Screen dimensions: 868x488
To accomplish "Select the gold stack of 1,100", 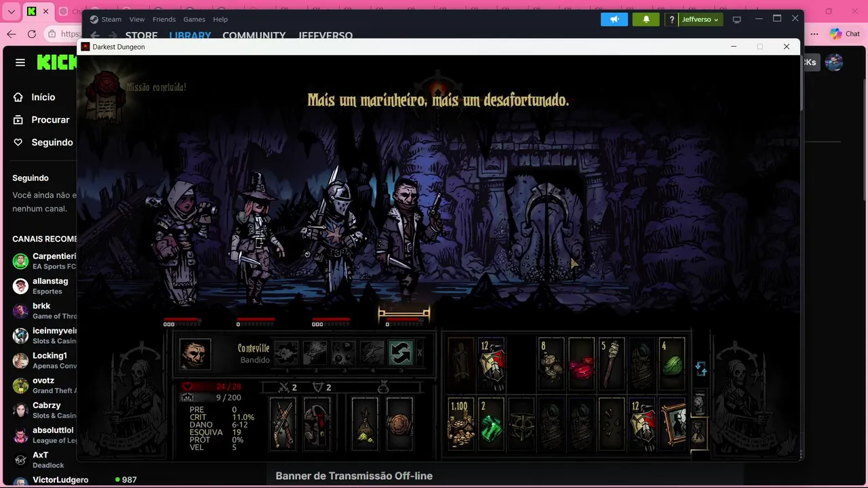I will click(460, 423).
